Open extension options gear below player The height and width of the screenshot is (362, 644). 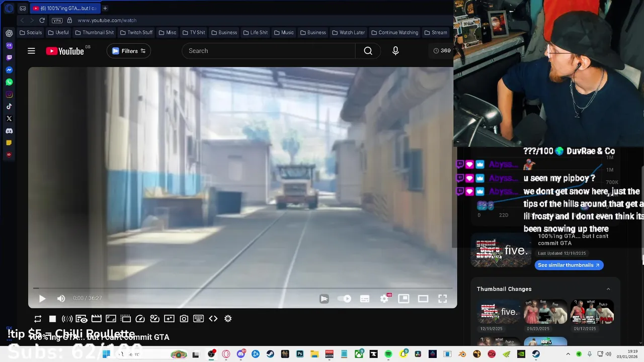(228, 319)
